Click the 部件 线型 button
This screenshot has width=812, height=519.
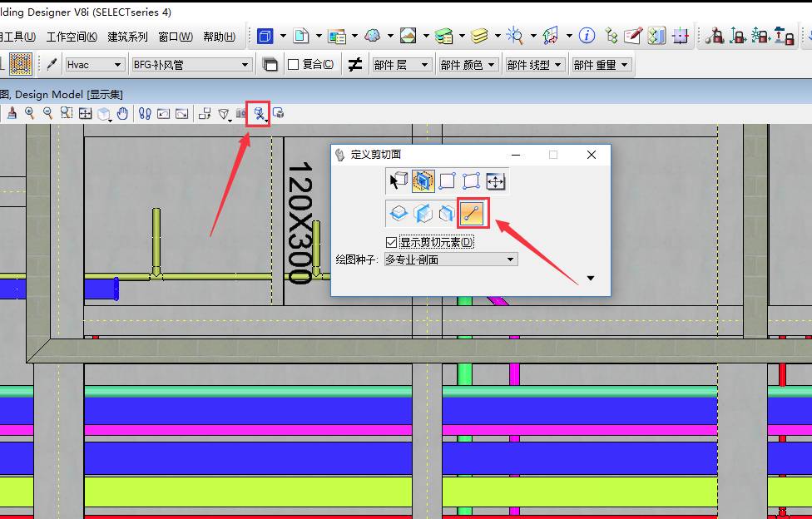(533, 64)
